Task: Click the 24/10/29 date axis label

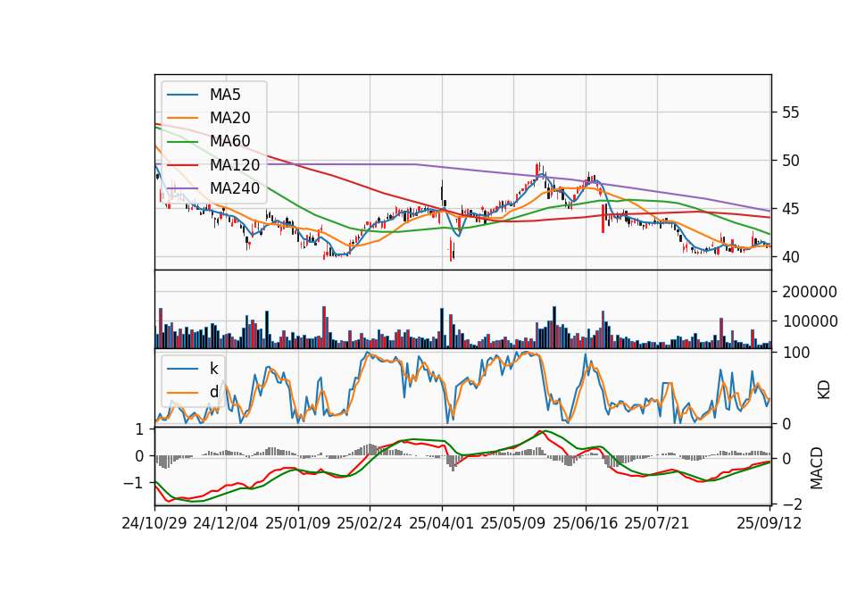Action: tap(154, 523)
